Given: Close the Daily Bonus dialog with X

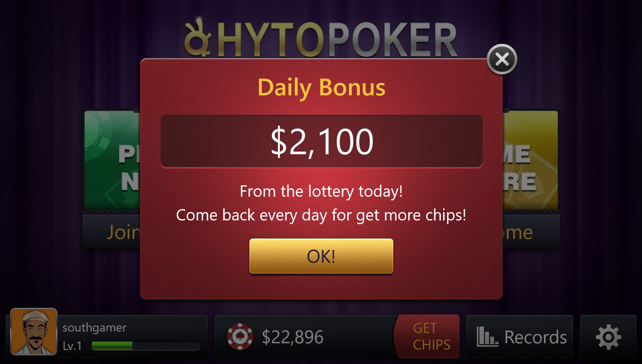Looking at the screenshot, I should click(502, 59).
